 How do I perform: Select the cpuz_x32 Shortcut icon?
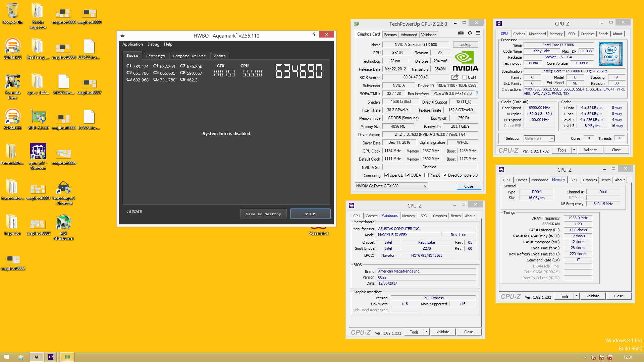tap(38, 157)
